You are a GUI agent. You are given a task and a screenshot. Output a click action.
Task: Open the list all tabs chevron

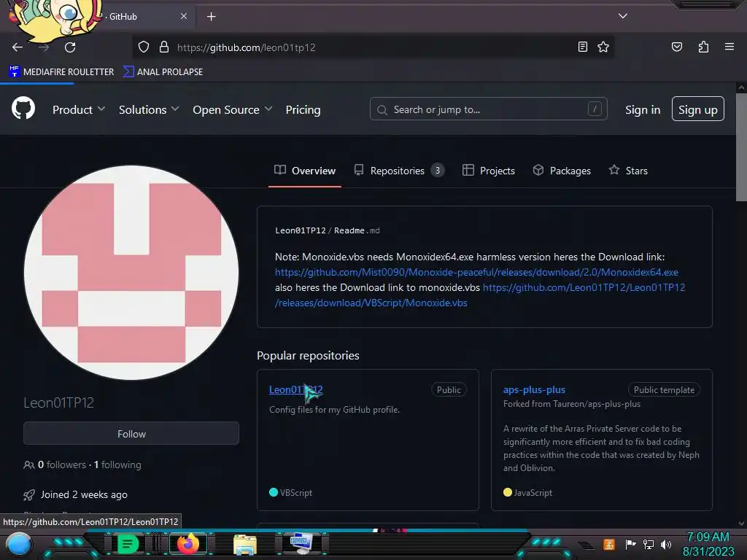623,16
